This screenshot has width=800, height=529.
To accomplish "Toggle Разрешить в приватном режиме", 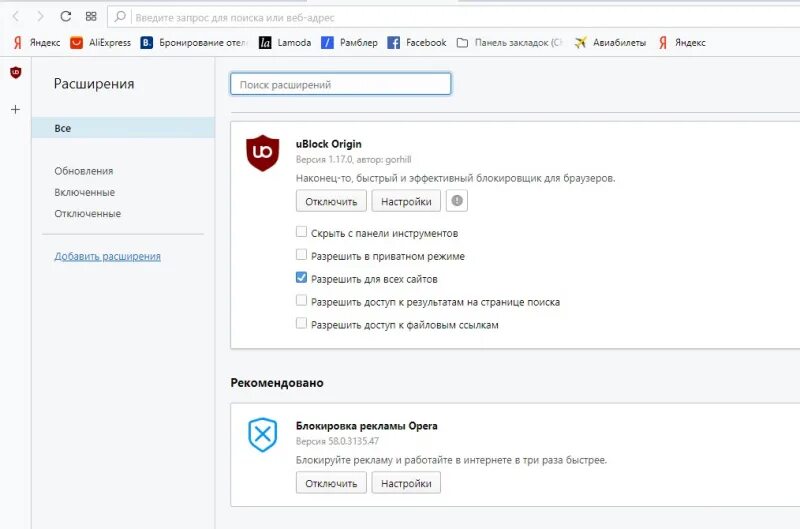I will (x=302, y=255).
